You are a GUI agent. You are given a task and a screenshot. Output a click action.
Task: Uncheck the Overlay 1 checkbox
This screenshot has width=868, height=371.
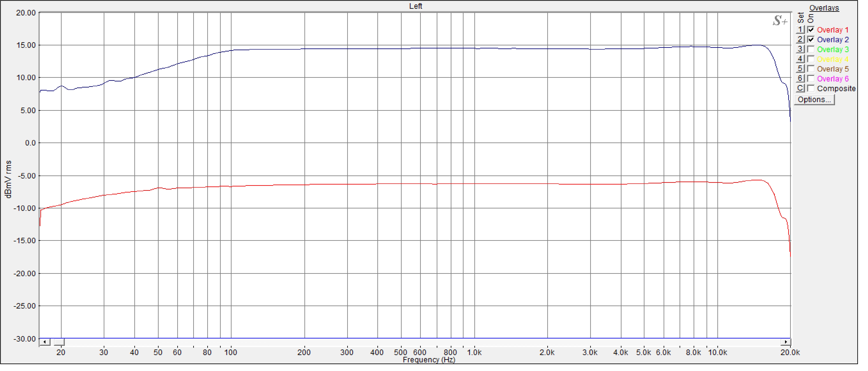click(811, 30)
